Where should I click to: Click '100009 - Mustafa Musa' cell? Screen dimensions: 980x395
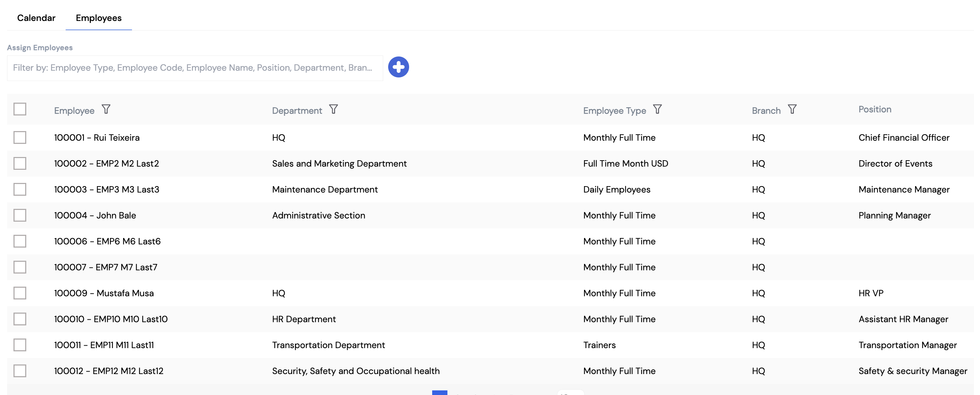(x=104, y=293)
